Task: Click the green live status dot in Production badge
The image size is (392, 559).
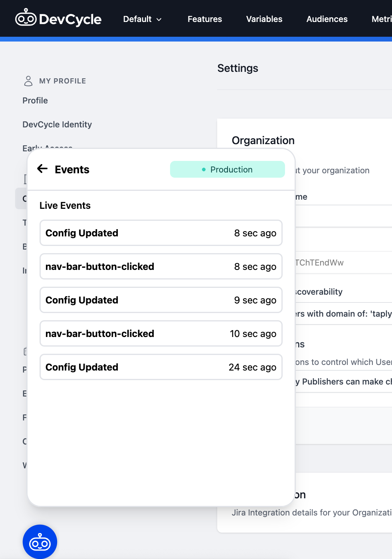Action: click(204, 169)
